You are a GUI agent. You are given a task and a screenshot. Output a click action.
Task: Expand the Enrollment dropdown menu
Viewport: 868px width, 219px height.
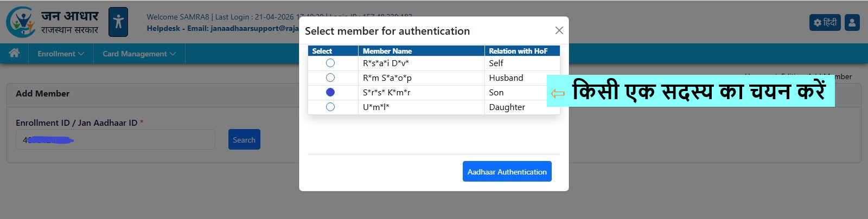61,54
